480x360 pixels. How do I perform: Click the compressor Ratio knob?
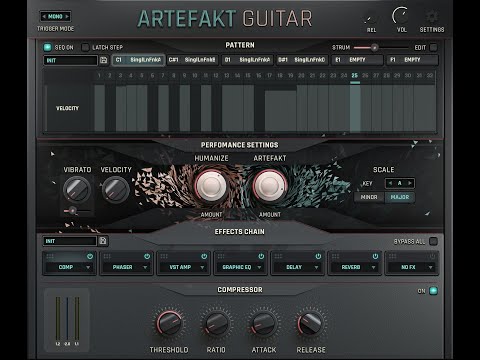coord(216,323)
